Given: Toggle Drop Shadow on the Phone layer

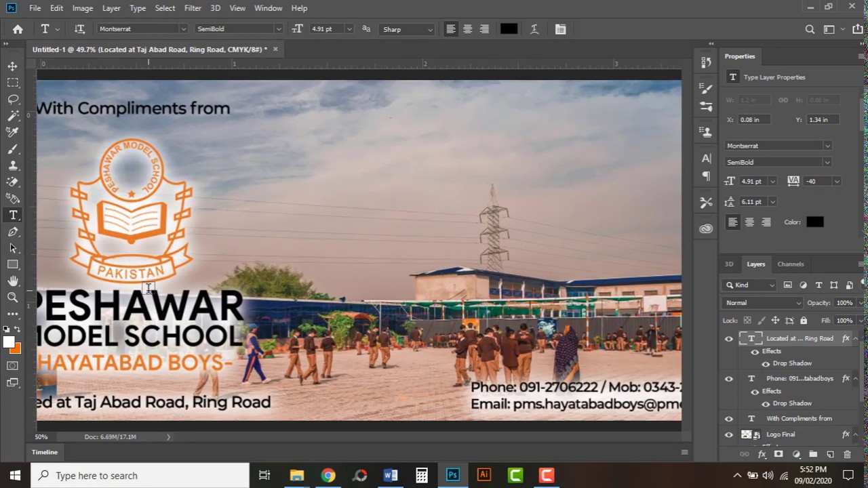Looking at the screenshot, I should point(766,404).
